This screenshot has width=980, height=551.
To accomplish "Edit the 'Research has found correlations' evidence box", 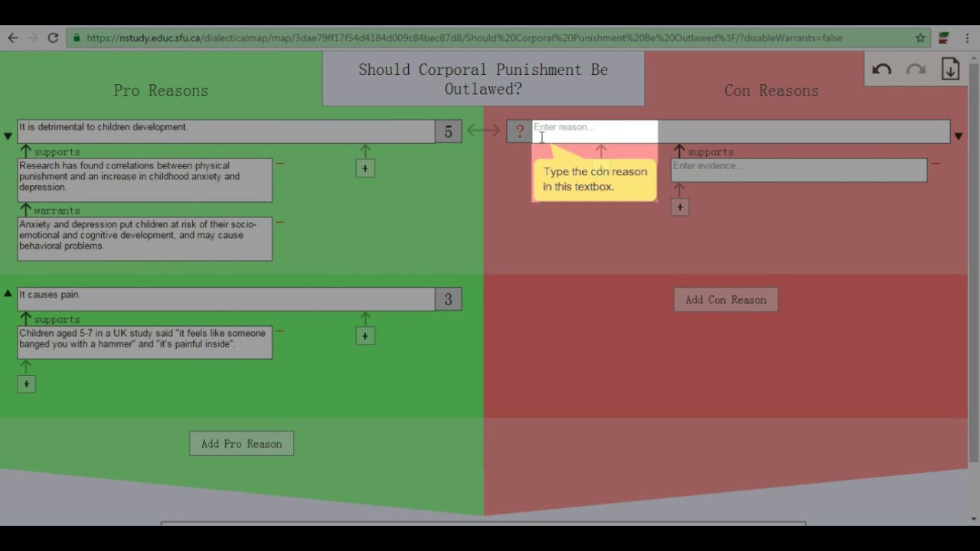I will (145, 181).
